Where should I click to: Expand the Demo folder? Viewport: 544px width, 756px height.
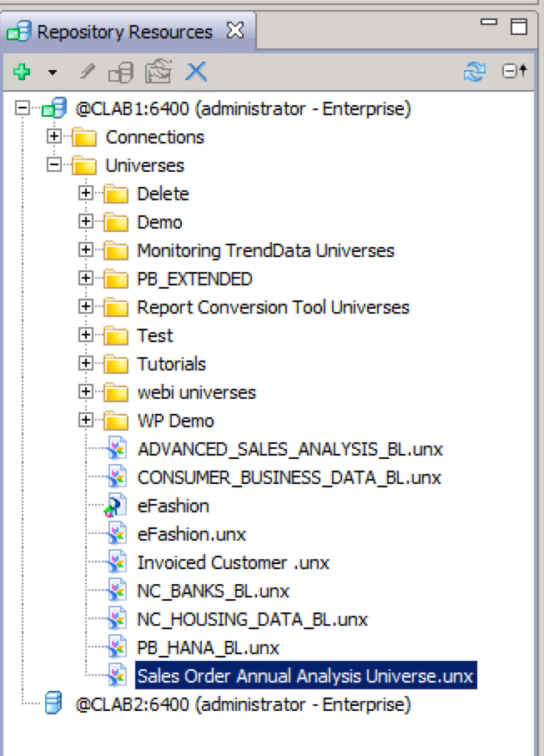pos(86,221)
